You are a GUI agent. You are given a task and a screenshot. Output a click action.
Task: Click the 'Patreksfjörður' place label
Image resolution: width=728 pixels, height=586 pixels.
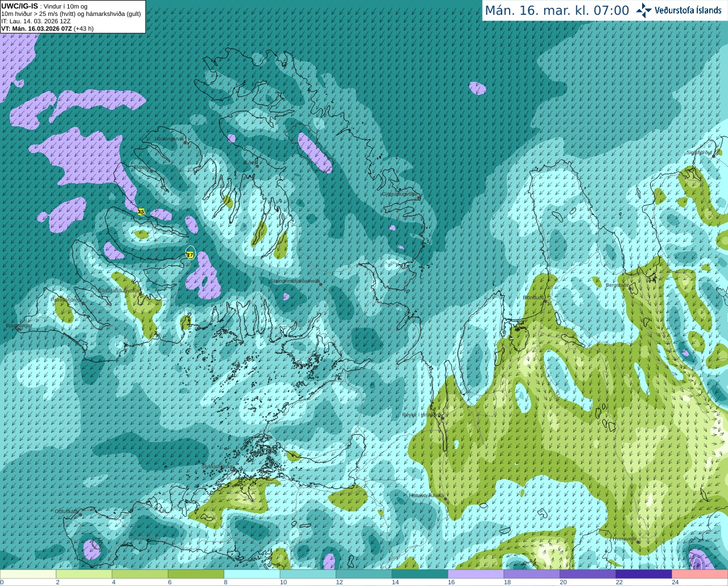pos(67,299)
